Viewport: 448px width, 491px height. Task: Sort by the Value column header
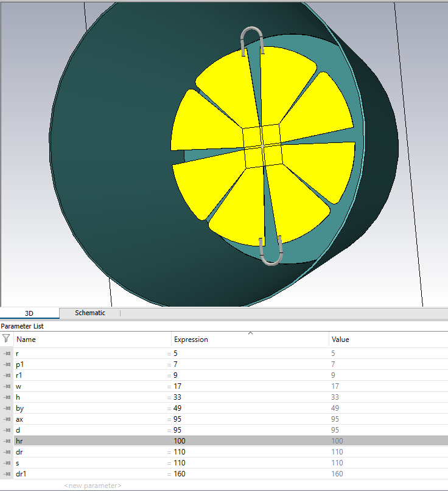pyautogui.click(x=340, y=340)
